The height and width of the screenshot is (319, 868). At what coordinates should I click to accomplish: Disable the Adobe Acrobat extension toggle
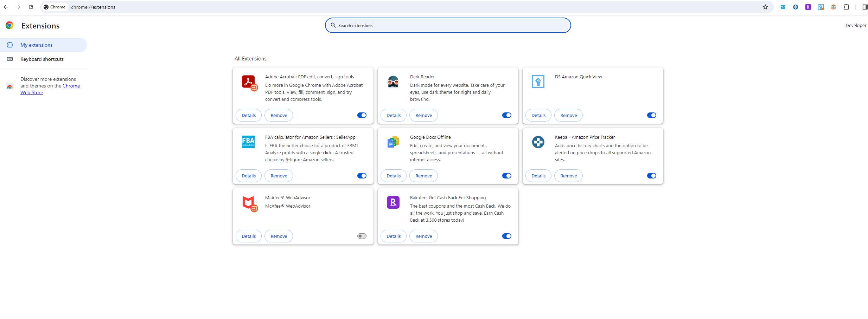[362, 115]
